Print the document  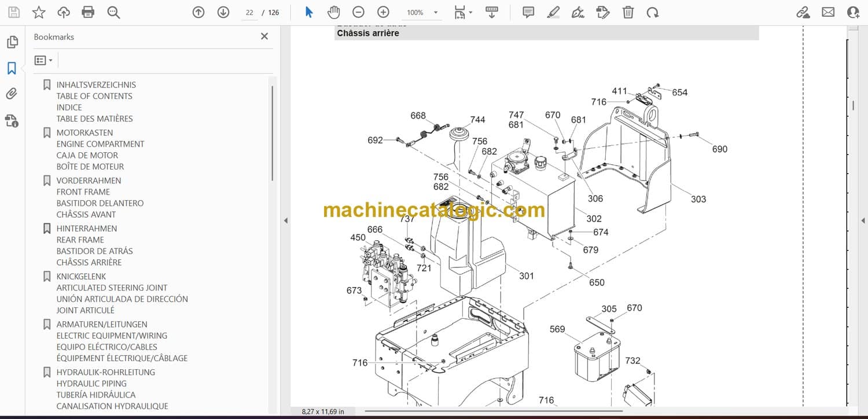pos(88,12)
